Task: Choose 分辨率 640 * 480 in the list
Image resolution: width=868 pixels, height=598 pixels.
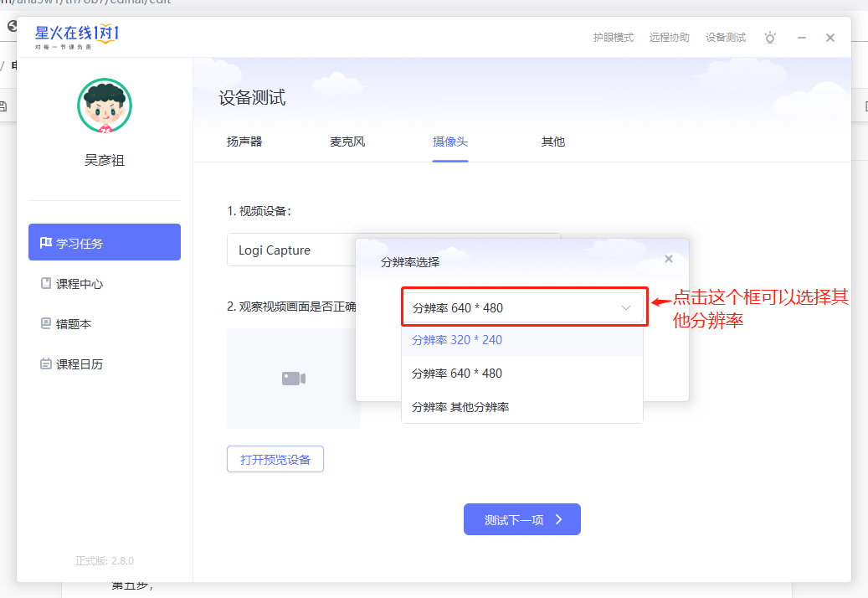Action: 522,374
